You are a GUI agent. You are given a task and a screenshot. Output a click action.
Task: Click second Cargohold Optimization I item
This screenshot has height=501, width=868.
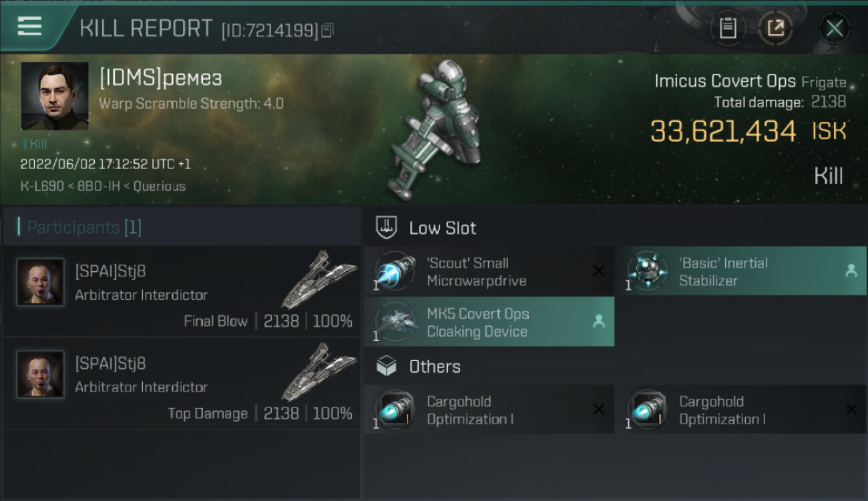pos(740,409)
